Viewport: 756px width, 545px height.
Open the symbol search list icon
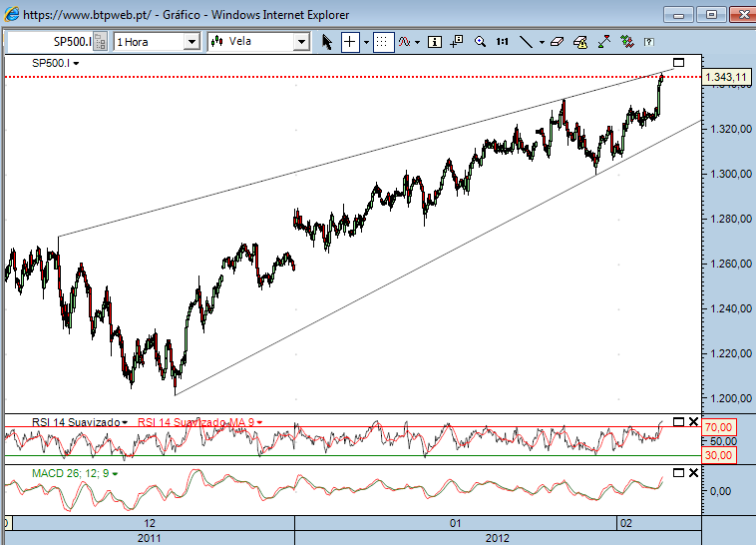(100, 42)
